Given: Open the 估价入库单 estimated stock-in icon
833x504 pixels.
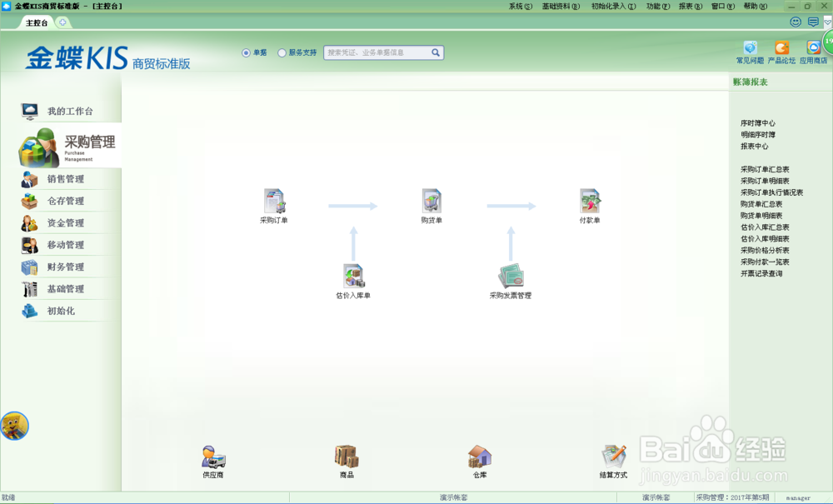Looking at the screenshot, I should pyautogui.click(x=353, y=277).
